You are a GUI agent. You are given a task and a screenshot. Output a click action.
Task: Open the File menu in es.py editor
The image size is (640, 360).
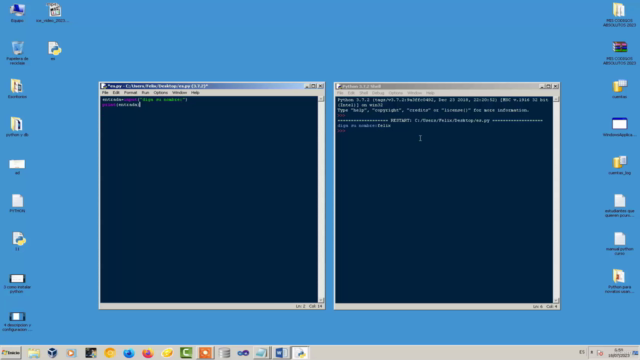point(105,93)
